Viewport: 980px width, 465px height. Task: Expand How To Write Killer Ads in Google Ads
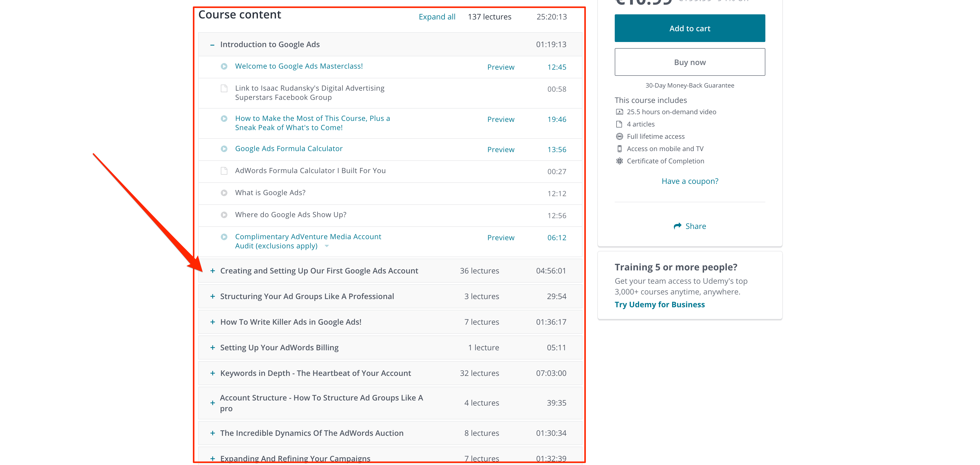(213, 322)
